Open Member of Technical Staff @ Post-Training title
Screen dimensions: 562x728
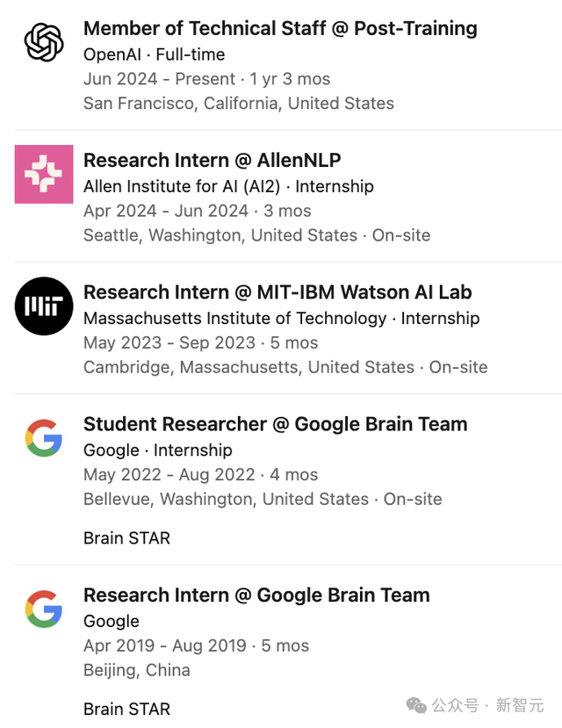click(280, 28)
